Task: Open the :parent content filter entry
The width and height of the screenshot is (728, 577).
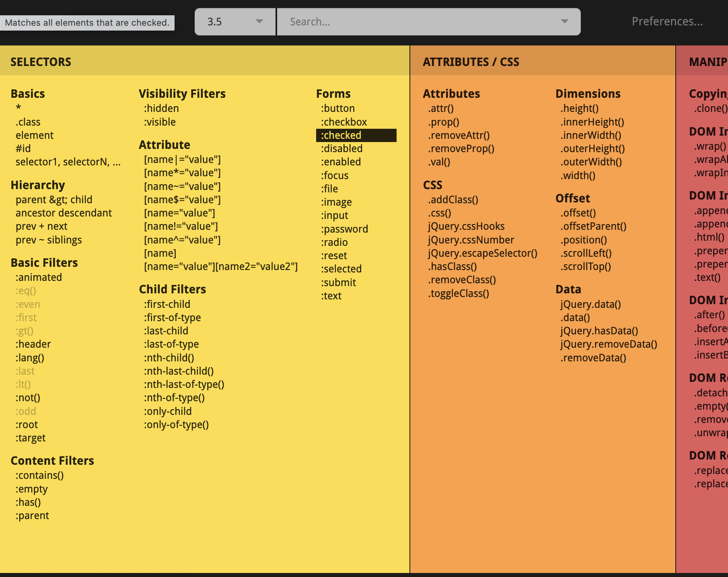Action: (x=32, y=515)
